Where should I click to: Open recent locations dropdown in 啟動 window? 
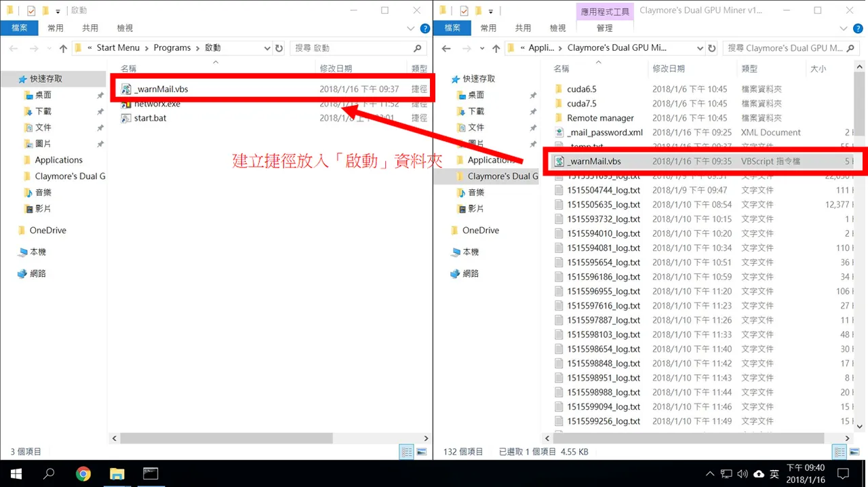50,48
